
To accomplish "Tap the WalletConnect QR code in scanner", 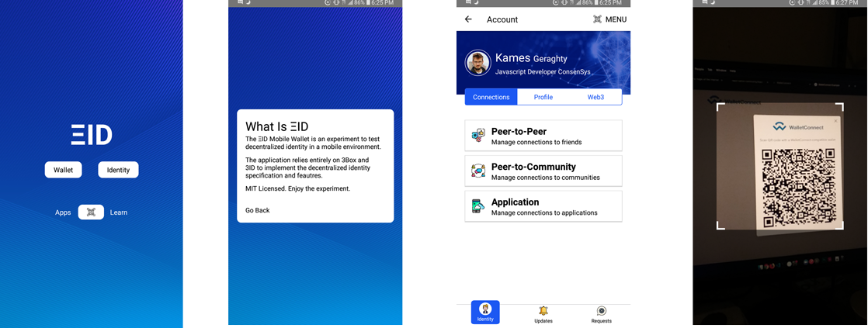I will (x=799, y=188).
